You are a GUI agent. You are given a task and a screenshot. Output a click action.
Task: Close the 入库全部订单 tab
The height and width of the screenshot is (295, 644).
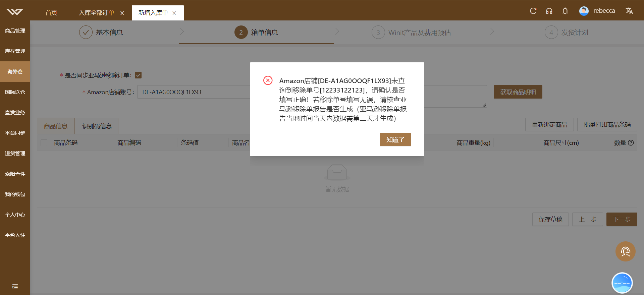pyautogui.click(x=122, y=13)
